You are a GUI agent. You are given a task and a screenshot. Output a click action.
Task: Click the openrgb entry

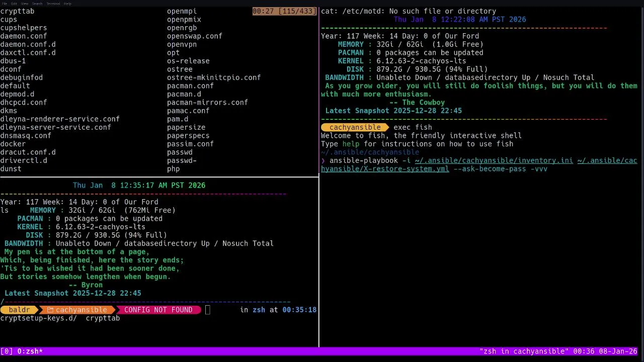182,28
